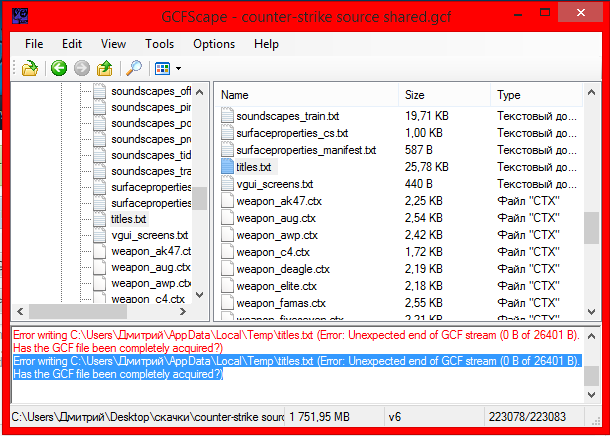Click tree pane scroll up arrow
This screenshot has width=610, height=436.
200,92
